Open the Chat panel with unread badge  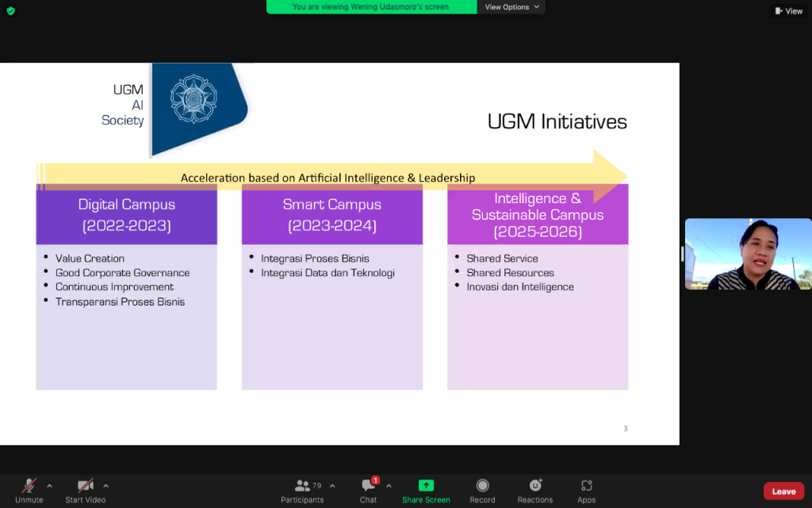[369, 491]
